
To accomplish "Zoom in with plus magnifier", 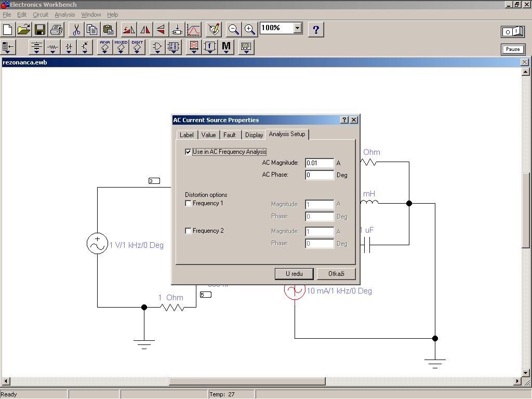I will [250, 30].
